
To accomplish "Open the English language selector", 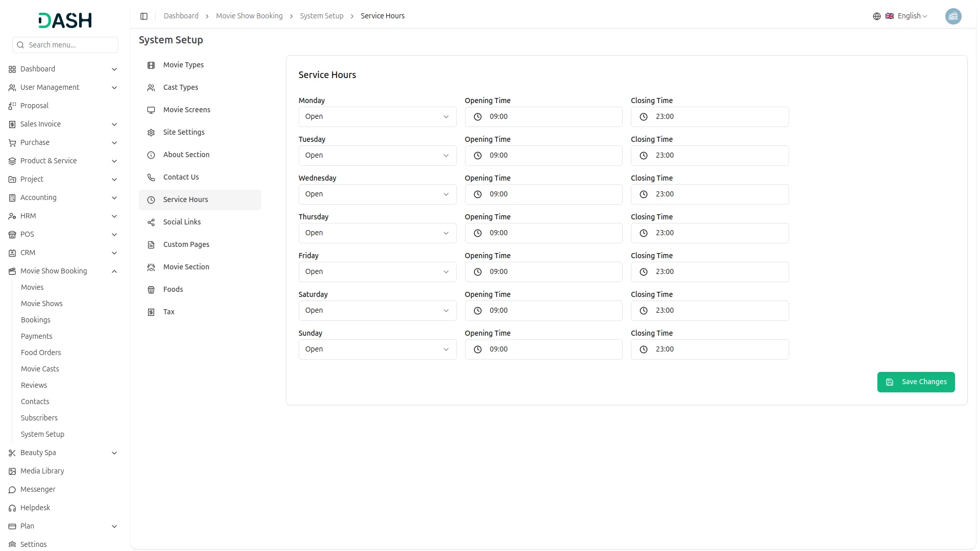I will [909, 16].
